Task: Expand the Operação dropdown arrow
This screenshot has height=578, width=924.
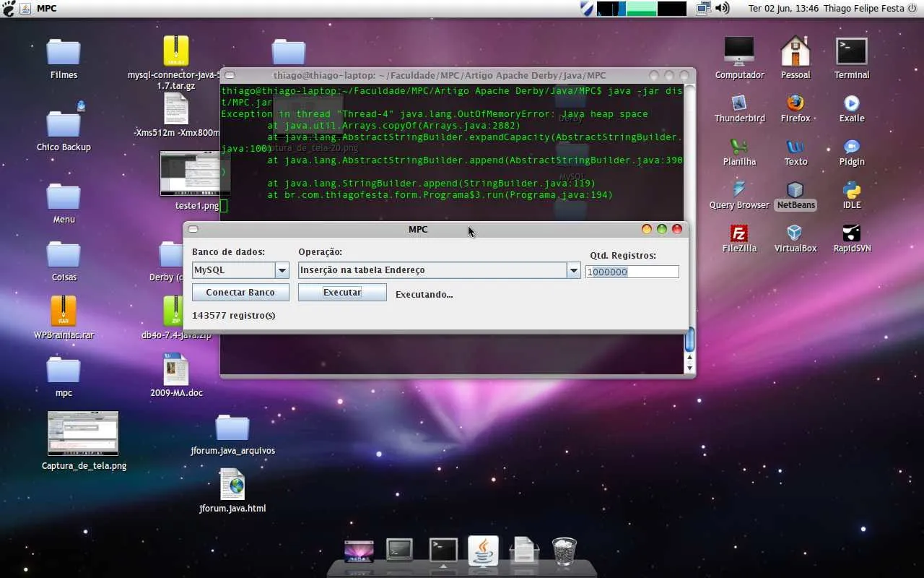Action: pyautogui.click(x=573, y=270)
